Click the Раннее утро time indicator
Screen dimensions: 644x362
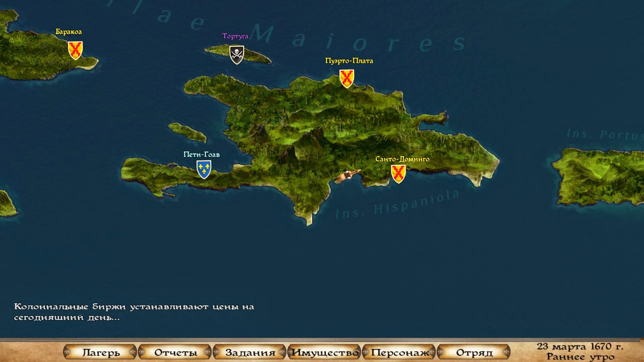pyautogui.click(x=580, y=356)
